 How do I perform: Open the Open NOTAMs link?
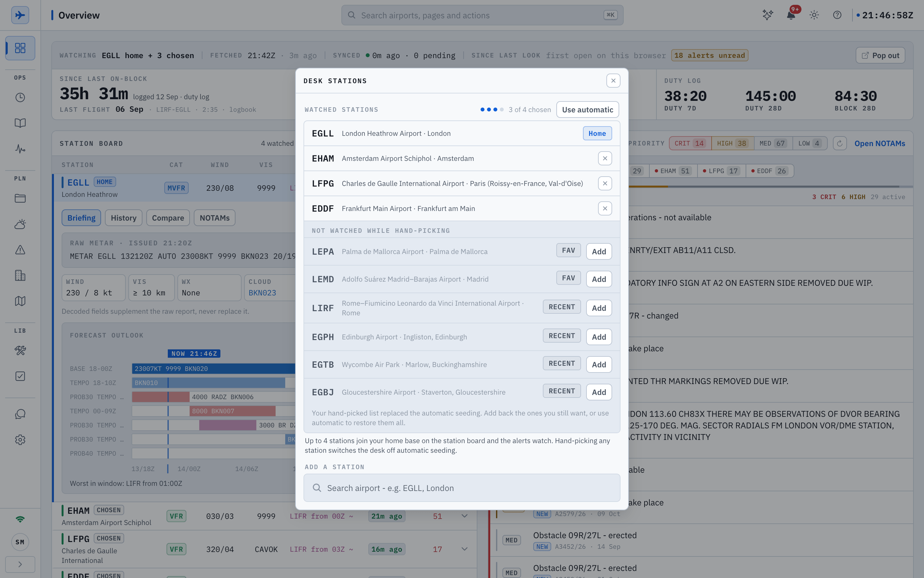(880, 143)
